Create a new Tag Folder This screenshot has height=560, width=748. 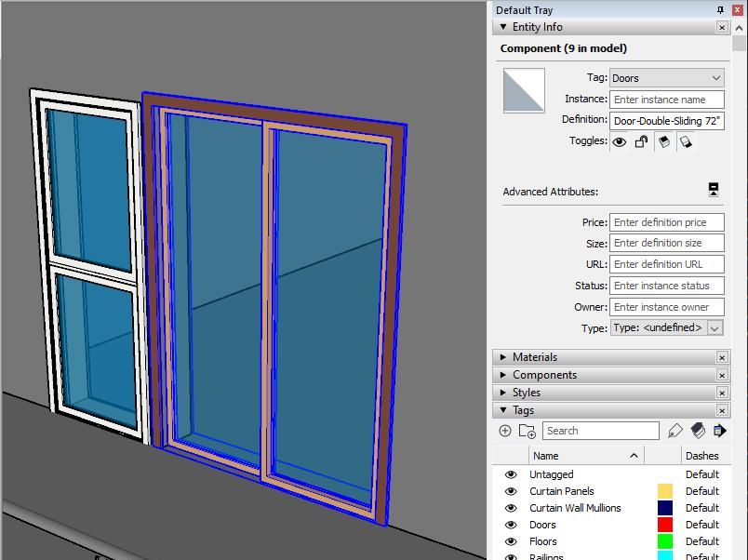[x=526, y=431]
